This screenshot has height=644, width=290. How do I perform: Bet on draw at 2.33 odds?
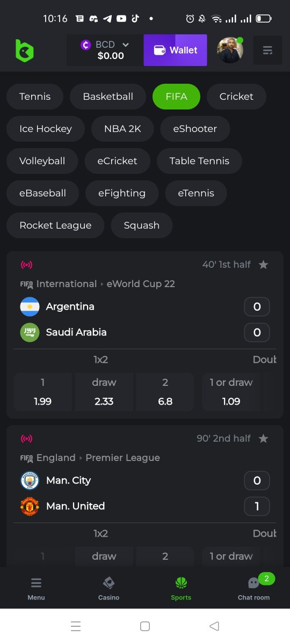pos(104,392)
